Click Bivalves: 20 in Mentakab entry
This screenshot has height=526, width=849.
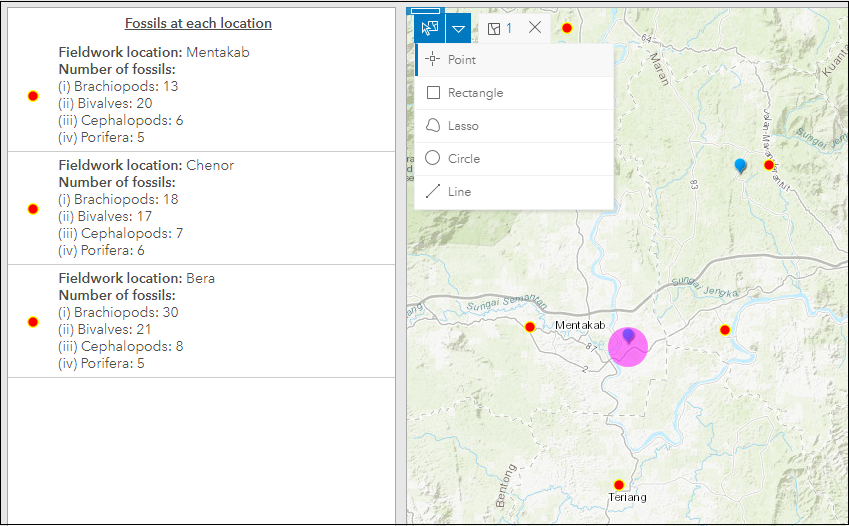pos(105,103)
